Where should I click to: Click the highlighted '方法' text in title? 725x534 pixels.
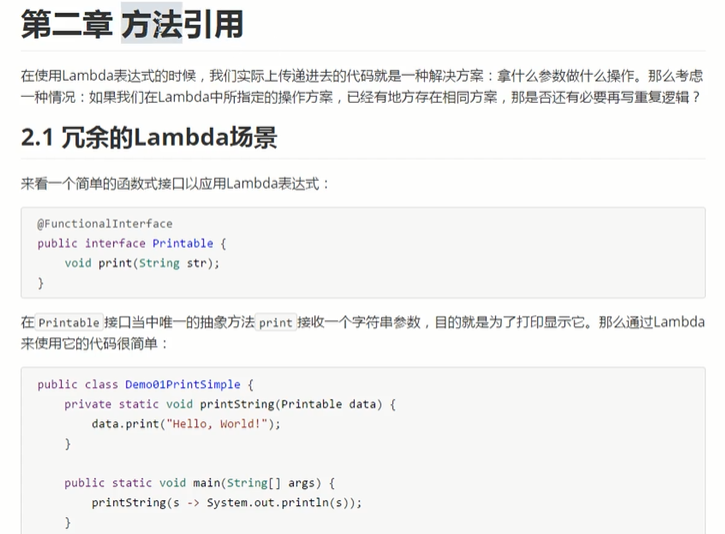tap(152, 24)
